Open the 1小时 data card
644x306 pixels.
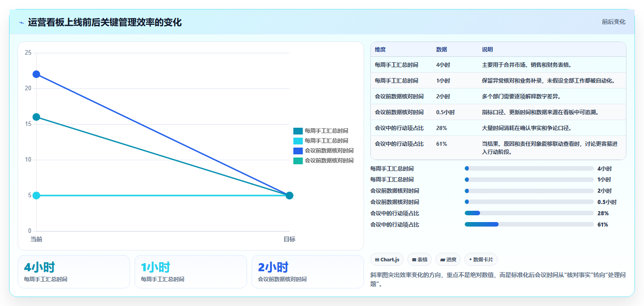click(x=191, y=272)
